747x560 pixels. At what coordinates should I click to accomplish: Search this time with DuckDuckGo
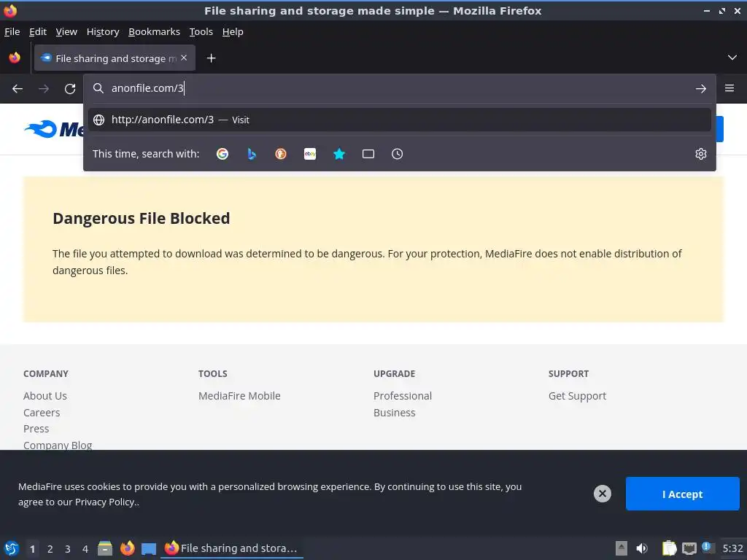281,154
